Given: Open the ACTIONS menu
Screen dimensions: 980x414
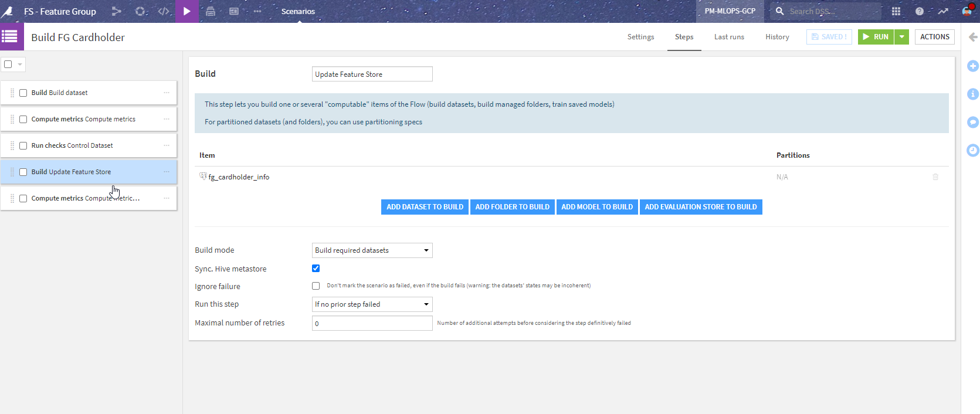Looking at the screenshot, I should coord(935,37).
